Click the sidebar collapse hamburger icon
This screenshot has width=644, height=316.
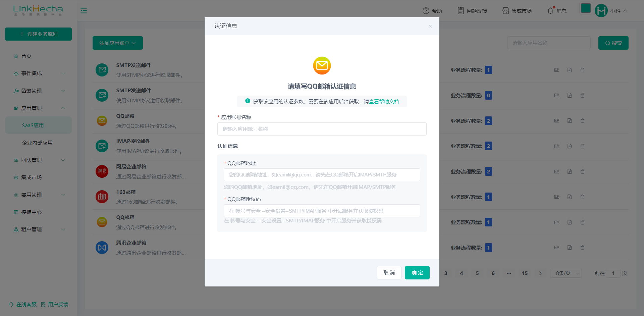(x=84, y=11)
